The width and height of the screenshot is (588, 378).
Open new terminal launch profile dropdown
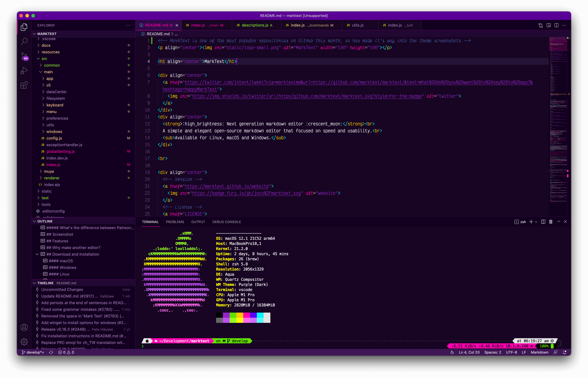click(536, 222)
